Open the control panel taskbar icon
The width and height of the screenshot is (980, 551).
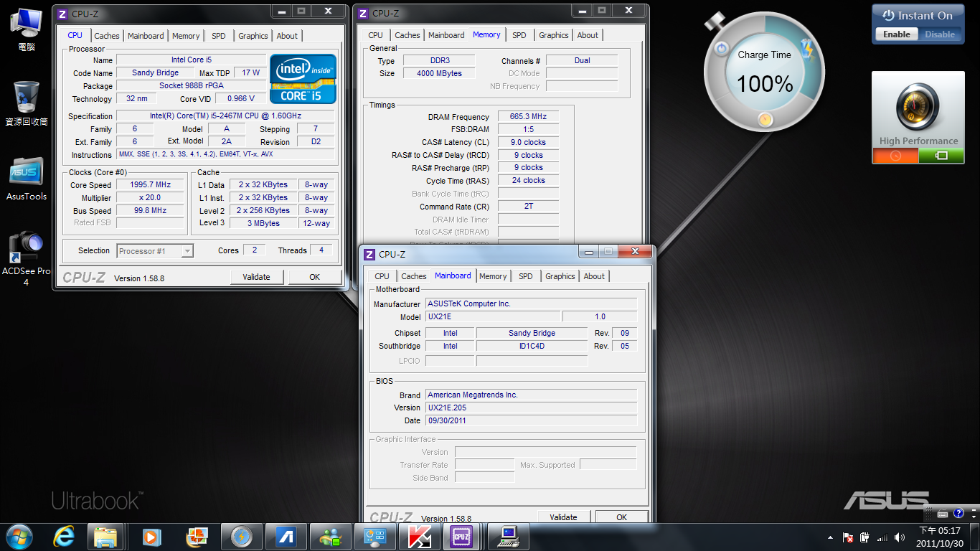(375, 536)
